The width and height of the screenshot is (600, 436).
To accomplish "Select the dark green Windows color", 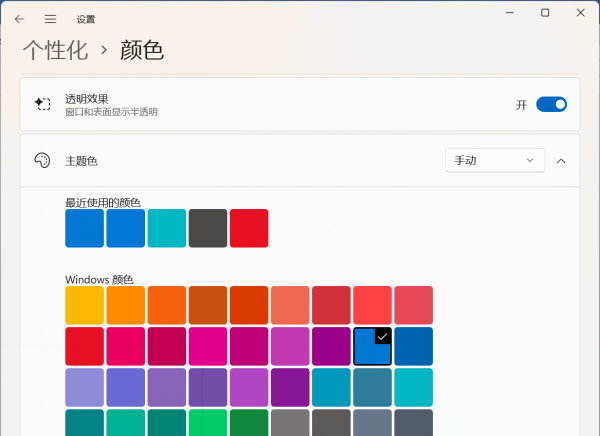I will 249,422.
